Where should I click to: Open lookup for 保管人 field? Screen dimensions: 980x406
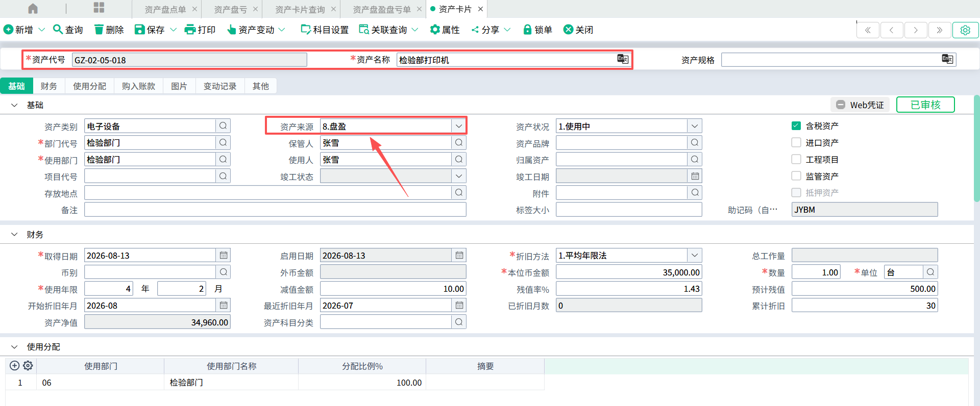point(459,143)
